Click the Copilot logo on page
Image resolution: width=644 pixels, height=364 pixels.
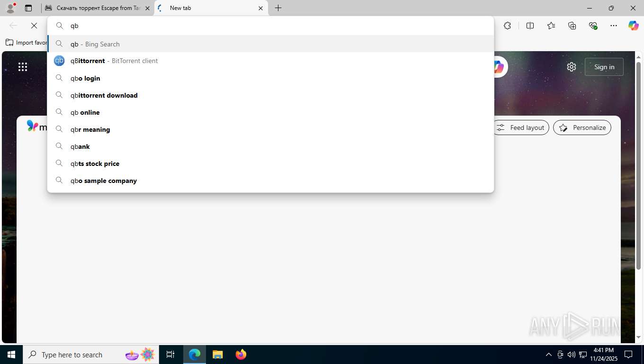pos(498,67)
